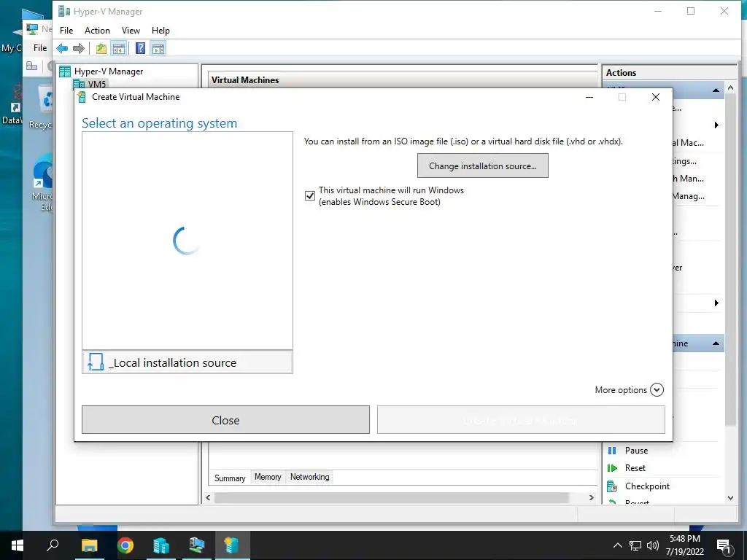Screen dimensions: 747x560
Task: Open the notification center icon
Action: 724,545
